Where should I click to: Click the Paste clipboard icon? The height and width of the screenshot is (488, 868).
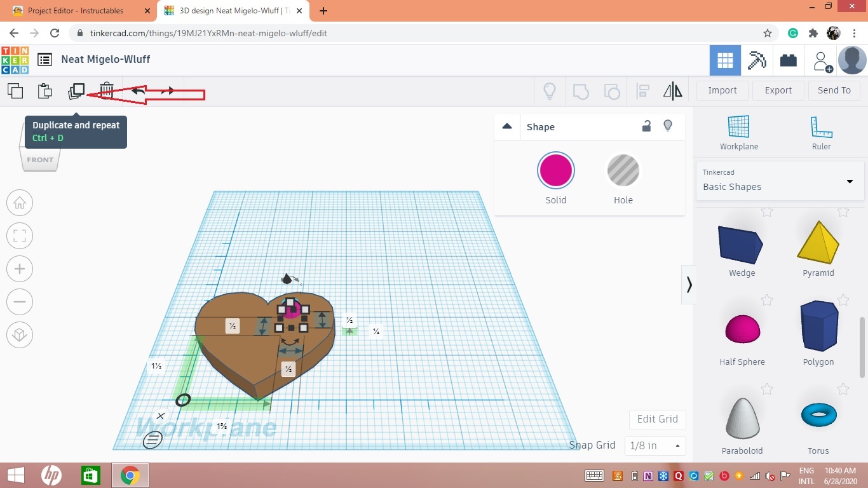coord(44,91)
